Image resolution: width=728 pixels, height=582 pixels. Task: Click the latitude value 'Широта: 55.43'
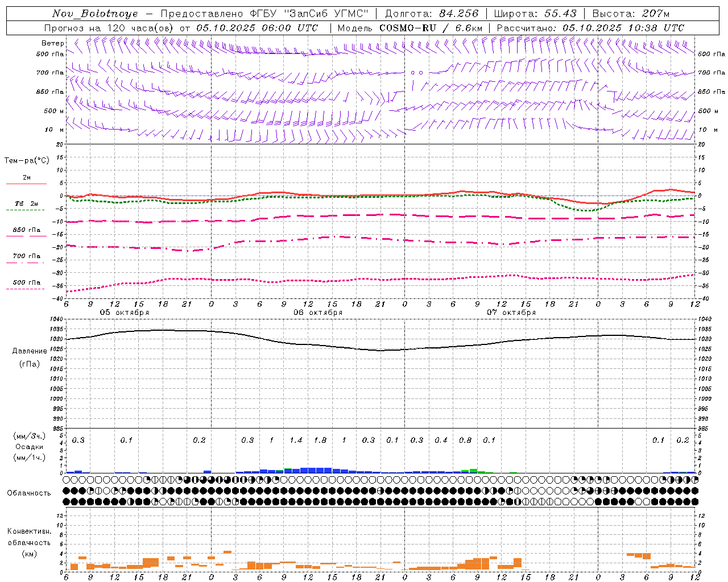(535, 14)
